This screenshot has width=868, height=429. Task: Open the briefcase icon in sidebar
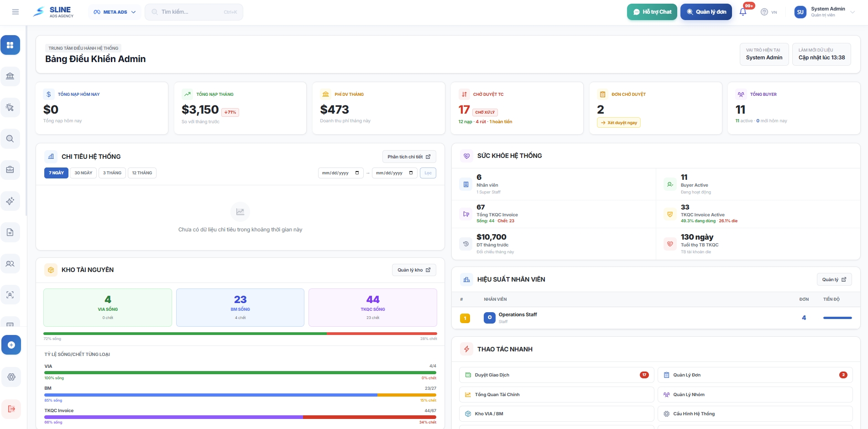[10, 170]
